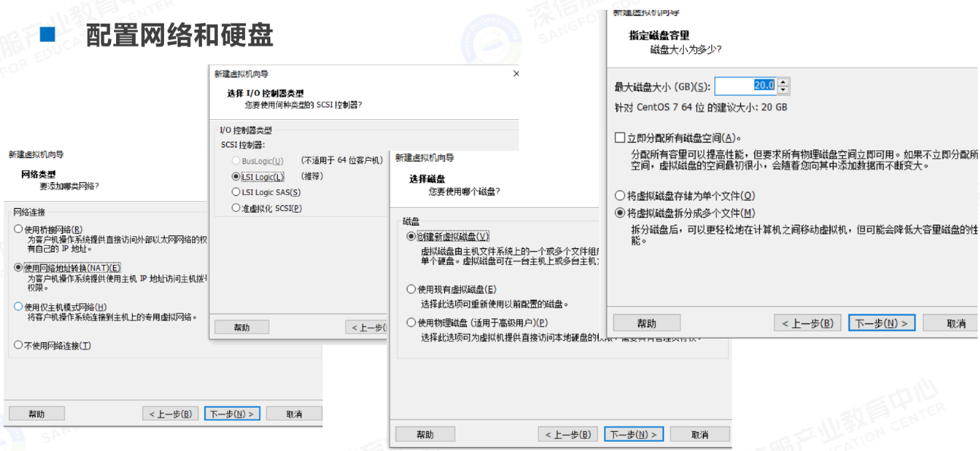Decrease max disk size with spinner down arrow
Image resolution: width=980 pixels, height=451 pixels.
[x=783, y=90]
